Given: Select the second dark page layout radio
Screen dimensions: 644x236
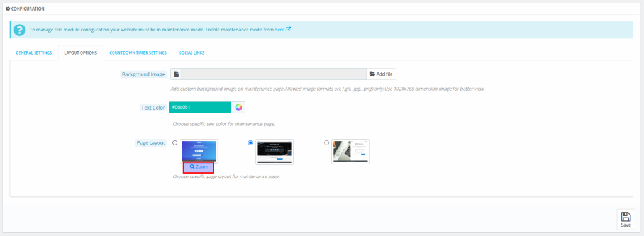Looking at the screenshot, I should pyautogui.click(x=250, y=143).
